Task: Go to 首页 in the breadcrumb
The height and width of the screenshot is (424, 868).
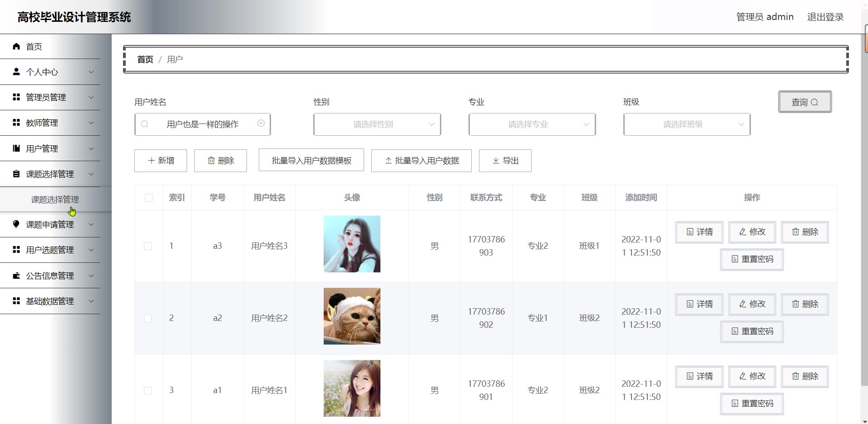Action: [x=145, y=59]
